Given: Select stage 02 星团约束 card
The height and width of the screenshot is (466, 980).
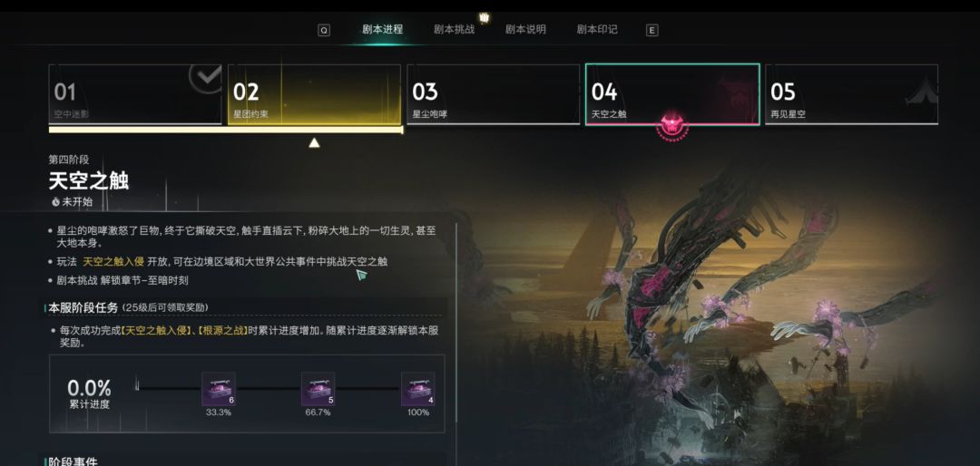Looking at the screenshot, I should pos(314,94).
